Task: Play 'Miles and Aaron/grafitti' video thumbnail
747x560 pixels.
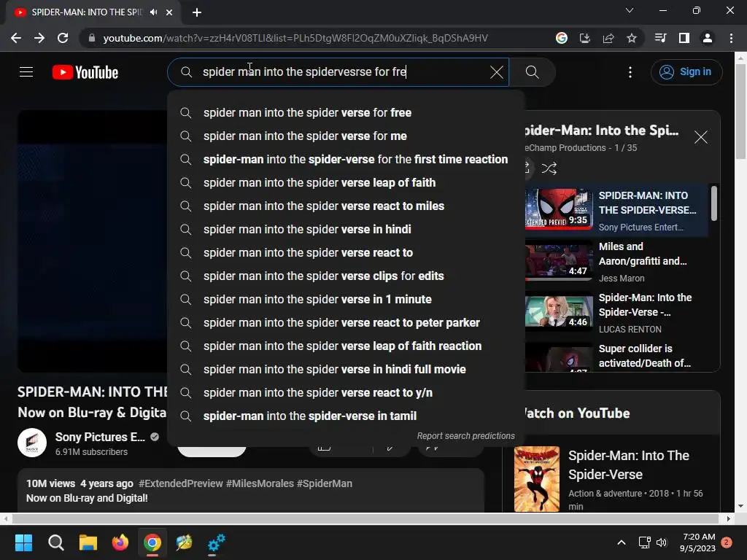Action: 558,260
